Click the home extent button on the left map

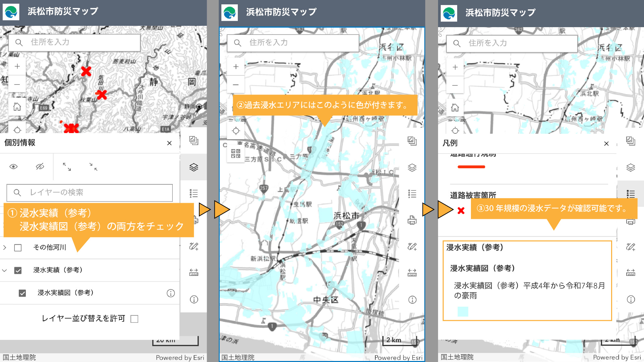[17, 107]
